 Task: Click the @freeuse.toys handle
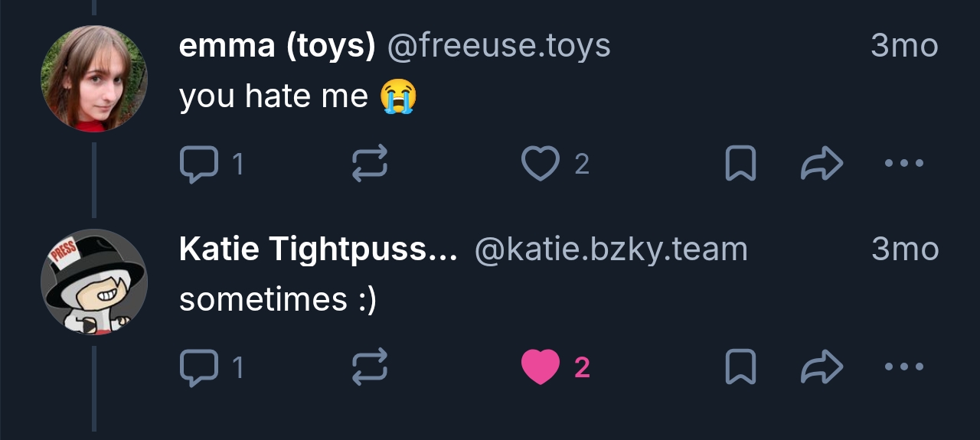tap(499, 47)
